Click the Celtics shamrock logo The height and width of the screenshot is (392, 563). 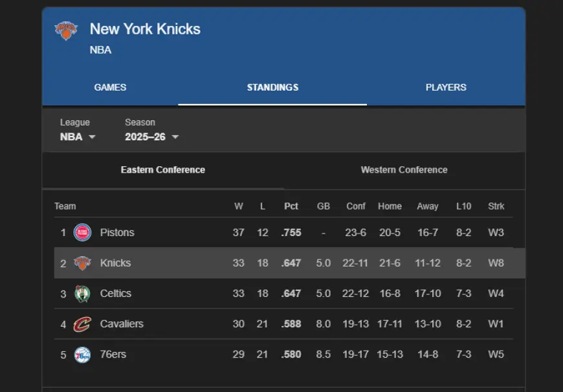(82, 293)
